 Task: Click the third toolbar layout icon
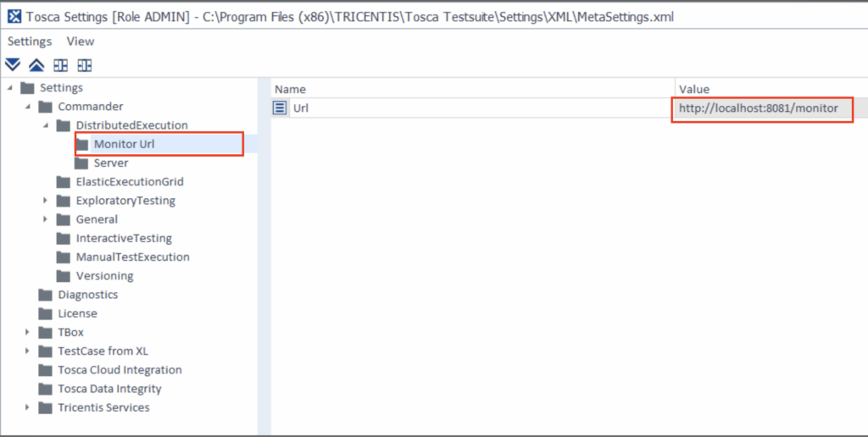point(60,66)
